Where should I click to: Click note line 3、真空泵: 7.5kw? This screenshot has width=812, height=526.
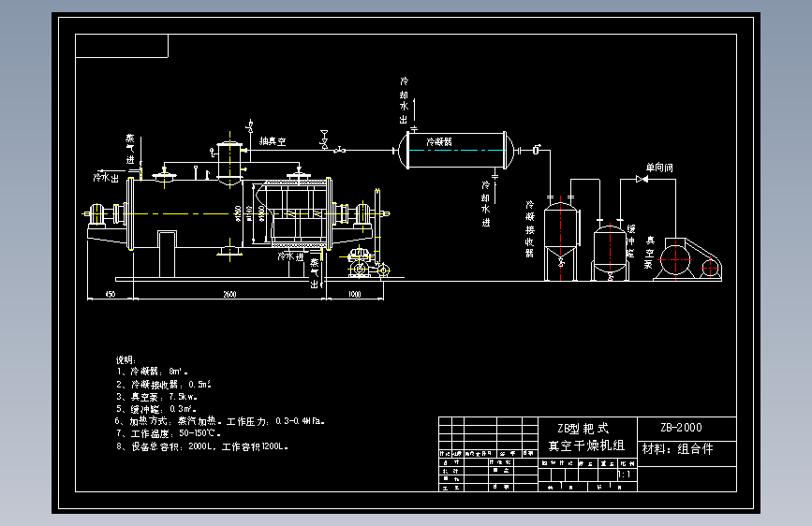(157, 397)
